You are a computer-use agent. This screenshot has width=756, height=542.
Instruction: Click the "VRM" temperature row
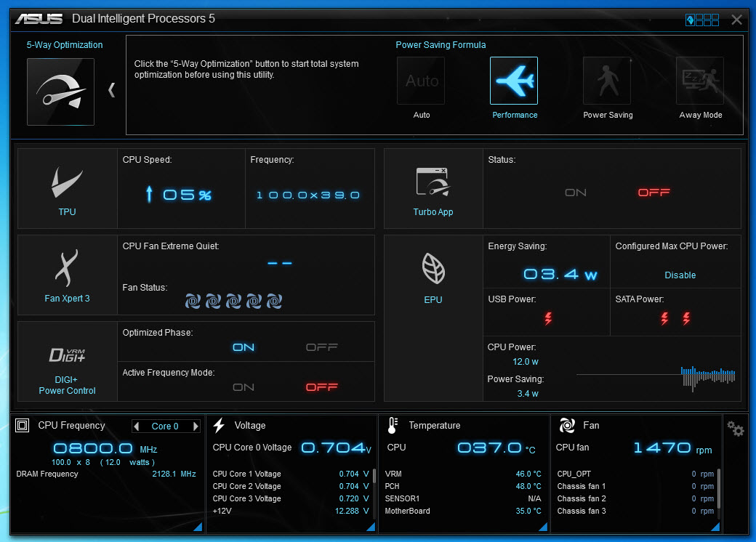tap(463, 474)
